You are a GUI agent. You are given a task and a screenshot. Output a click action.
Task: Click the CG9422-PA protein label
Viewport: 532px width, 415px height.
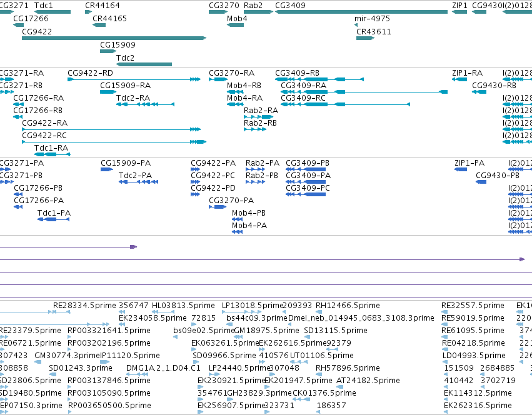tap(213, 163)
